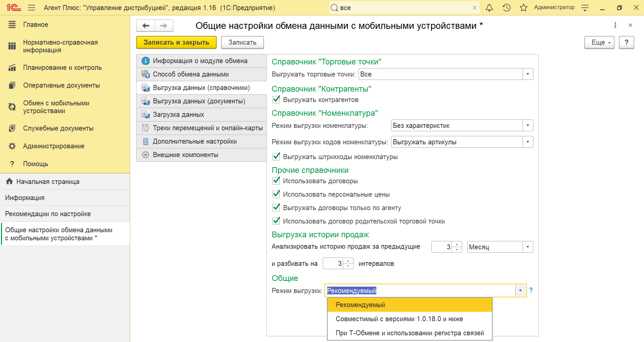Uncheck Использовать персональные цены
Image resolution: width=644 pixels, height=342 pixels.
click(276, 194)
